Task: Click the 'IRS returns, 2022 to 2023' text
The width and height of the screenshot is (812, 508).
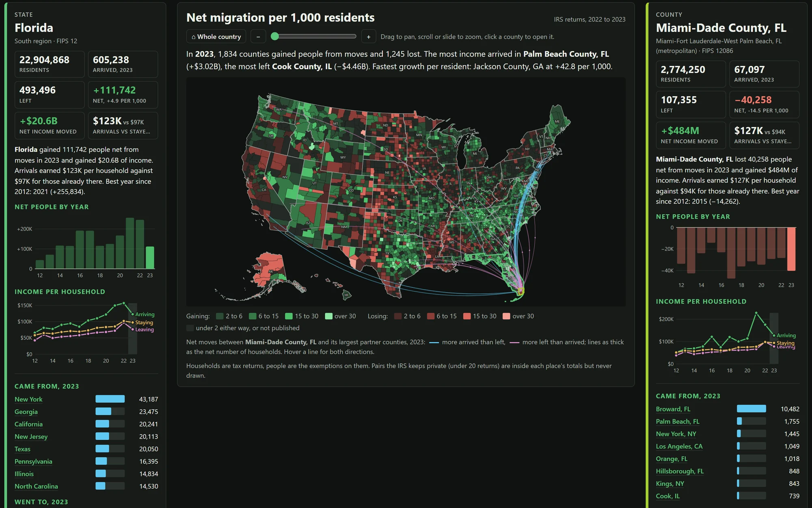Action: [590, 20]
